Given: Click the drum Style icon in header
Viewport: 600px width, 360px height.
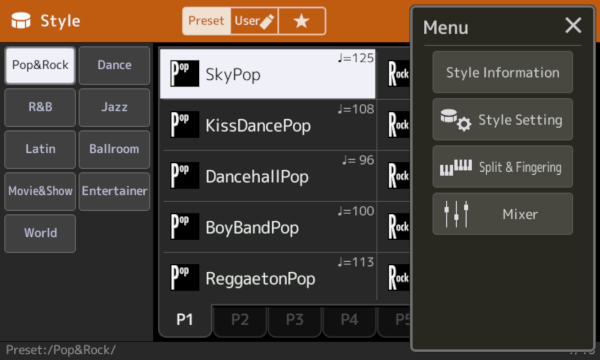Looking at the screenshot, I should [21, 20].
